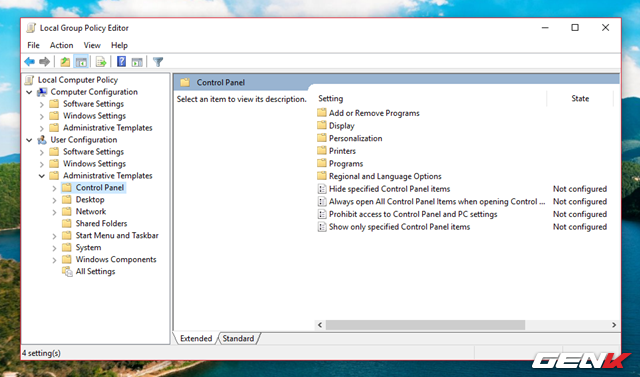Select Shared Folders in the tree

click(101, 223)
